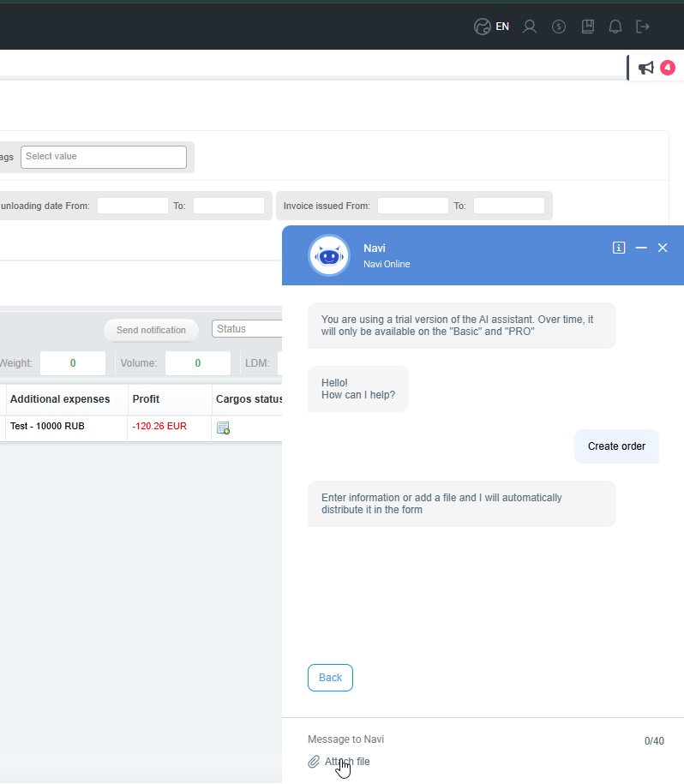This screenshot has height=784, width=684.
Task: Open the bookmark guide icon
Action: click(x=588, y=27)
